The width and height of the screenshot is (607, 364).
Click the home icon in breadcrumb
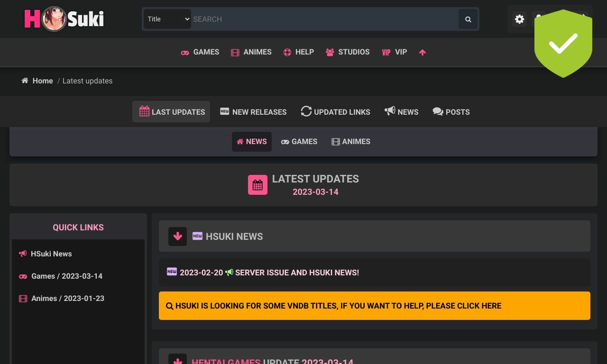(25, 81)
